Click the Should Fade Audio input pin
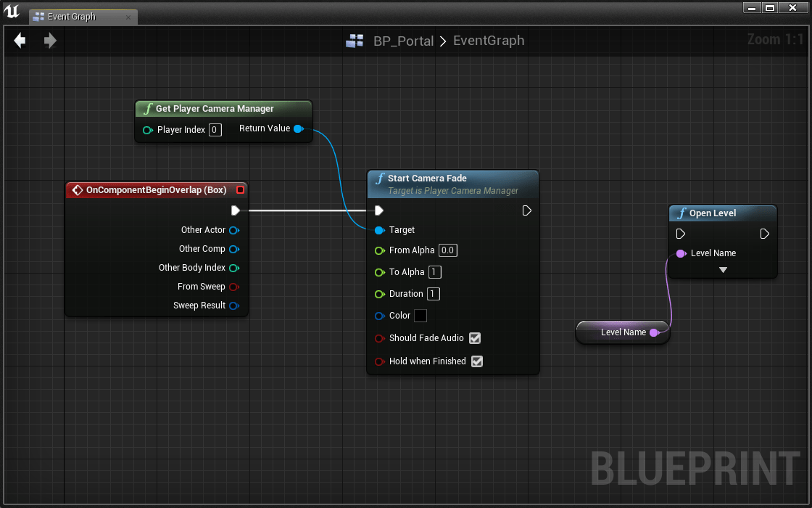812x508 pixels. [x=380, y=338]
